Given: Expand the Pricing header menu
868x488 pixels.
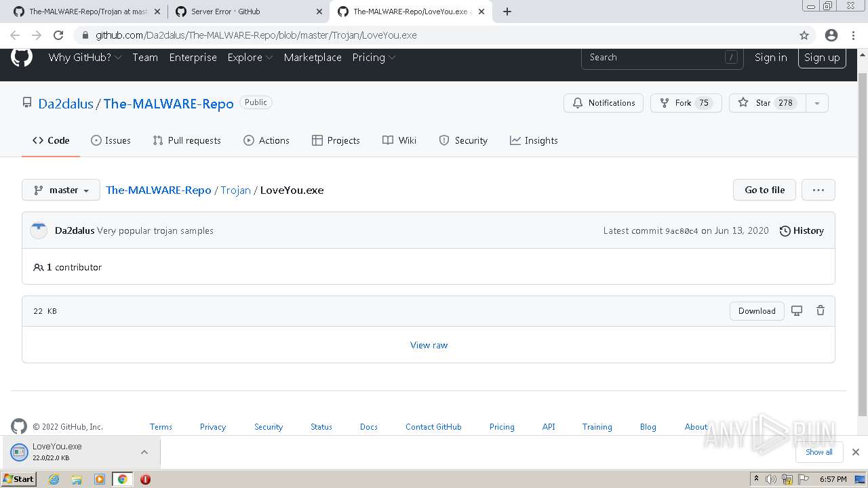Looking at the screenshot, I should click(x=374, y=58).
